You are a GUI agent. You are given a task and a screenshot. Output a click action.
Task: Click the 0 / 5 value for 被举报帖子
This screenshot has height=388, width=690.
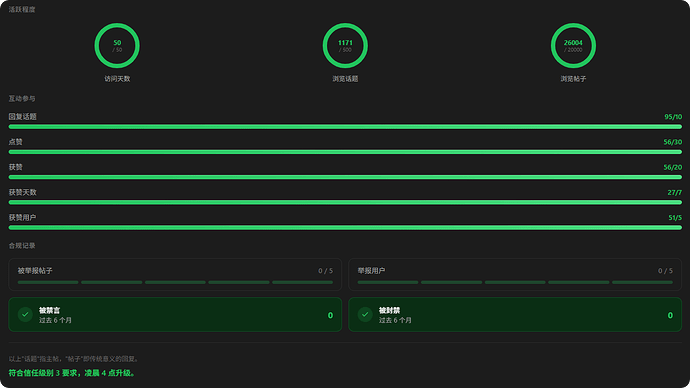point(326,271)
